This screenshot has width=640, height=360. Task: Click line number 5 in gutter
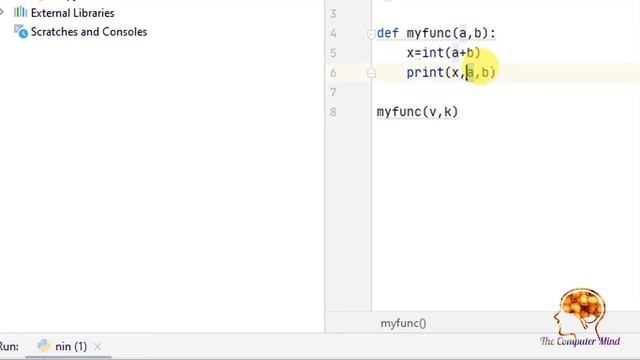(x=333, y=53)
